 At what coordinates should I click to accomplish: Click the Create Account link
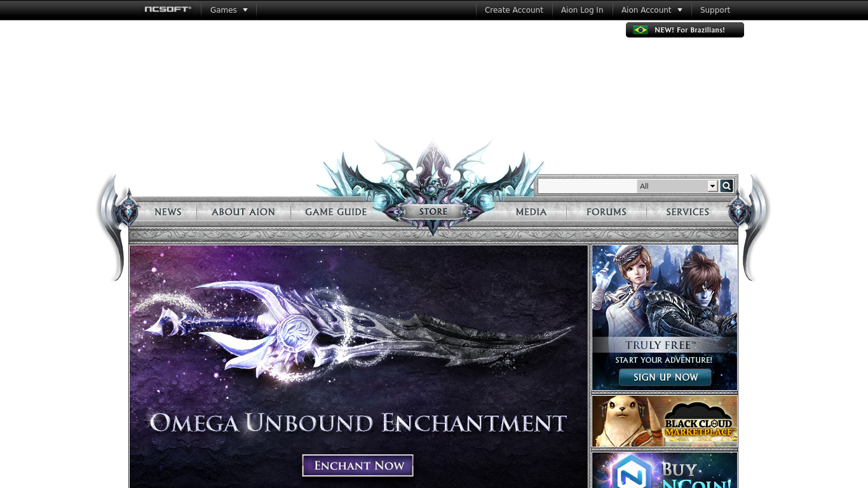tap(513, 10)
